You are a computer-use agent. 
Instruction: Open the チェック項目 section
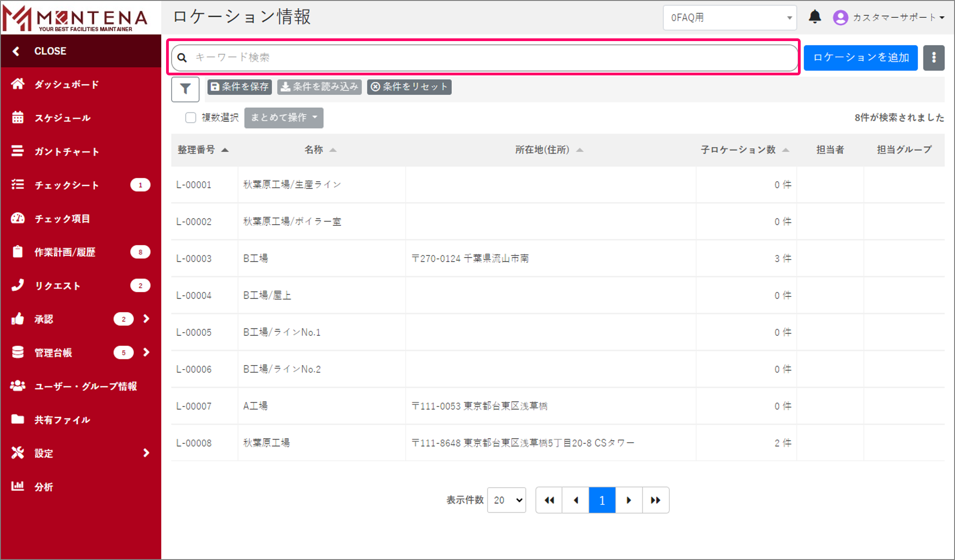pos(61,218)
